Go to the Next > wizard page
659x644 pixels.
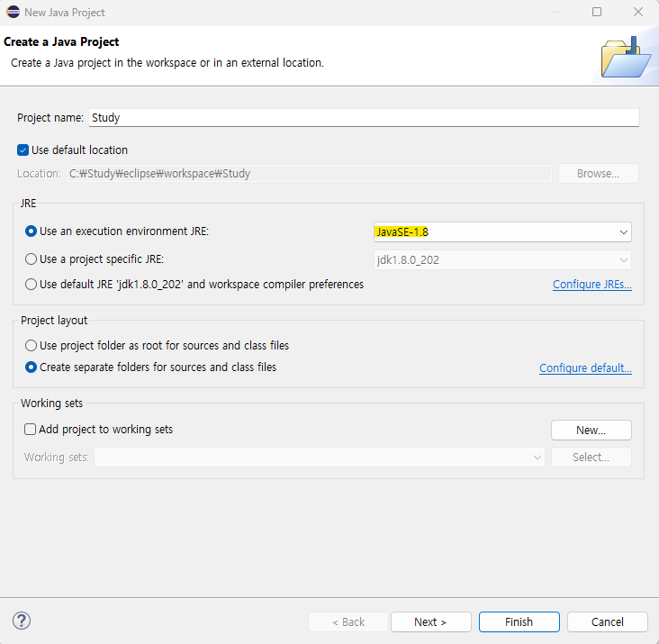pos(431,621)
